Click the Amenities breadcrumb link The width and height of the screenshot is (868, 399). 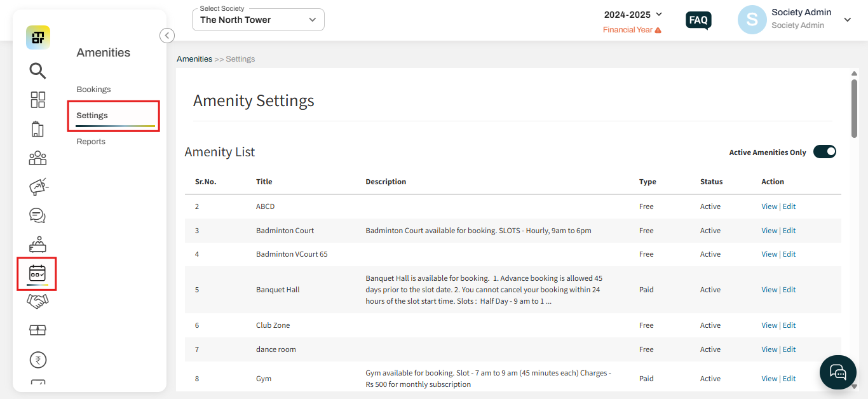(194, 59)
